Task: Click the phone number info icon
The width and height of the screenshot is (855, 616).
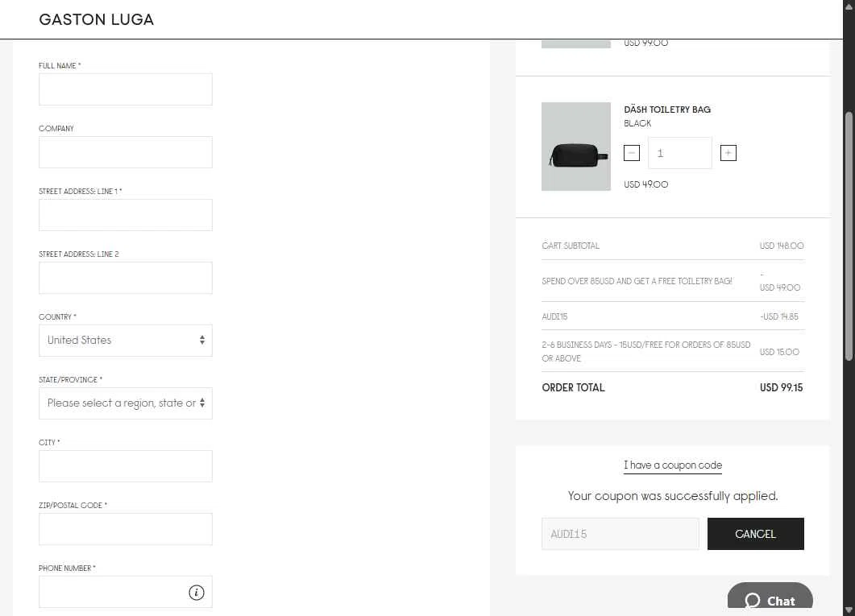Action: tap(197, 592)
